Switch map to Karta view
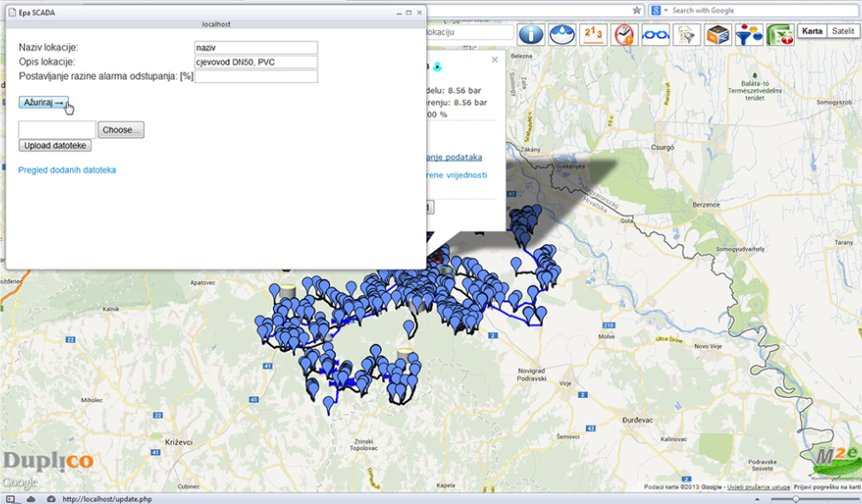 pos(812,31)
